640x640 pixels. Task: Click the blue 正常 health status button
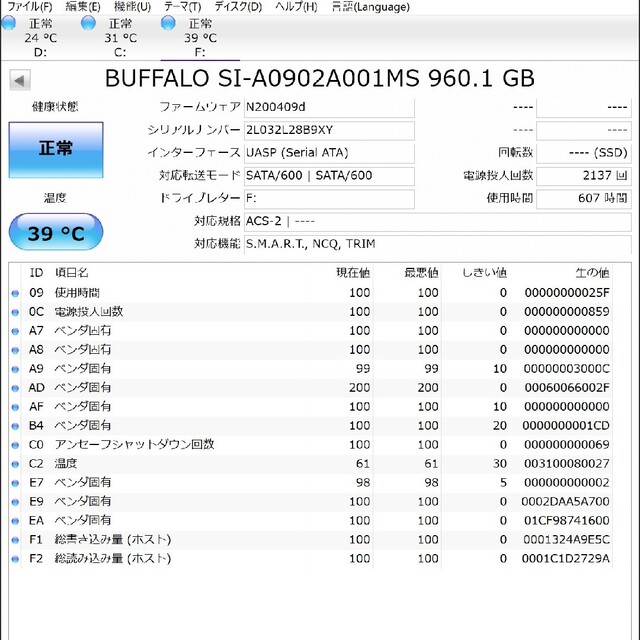[x=56, y=150]
